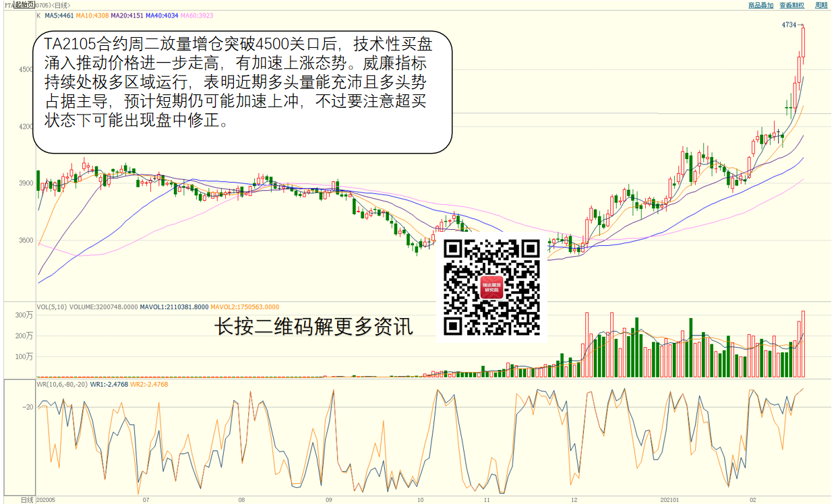Select month 10 on time axis
The image size is (840, 504).
click(420, 500)
